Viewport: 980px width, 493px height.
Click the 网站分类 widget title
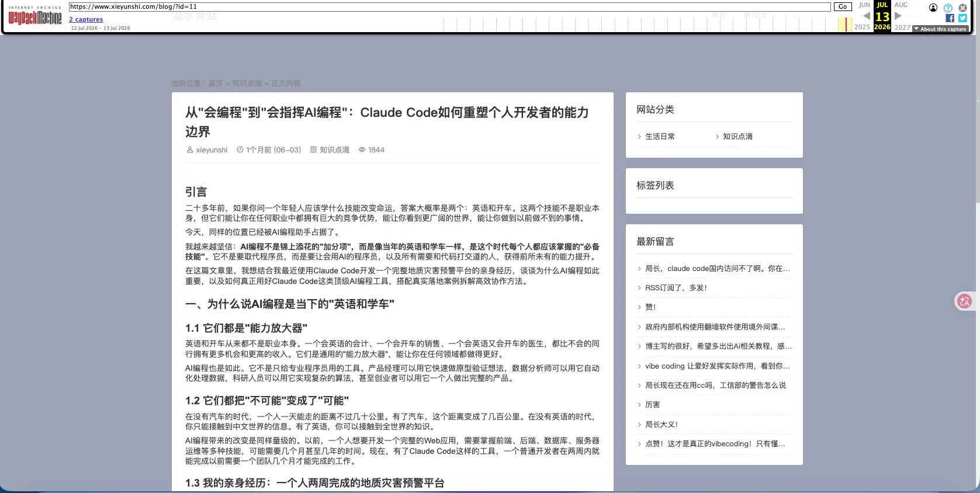655,110
